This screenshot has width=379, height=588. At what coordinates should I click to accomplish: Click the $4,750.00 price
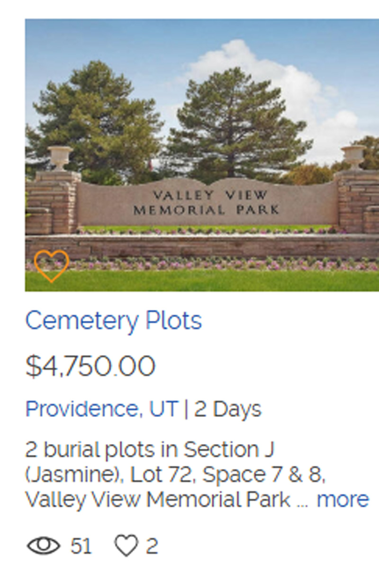pyautogui.click(x=90, y=366)
